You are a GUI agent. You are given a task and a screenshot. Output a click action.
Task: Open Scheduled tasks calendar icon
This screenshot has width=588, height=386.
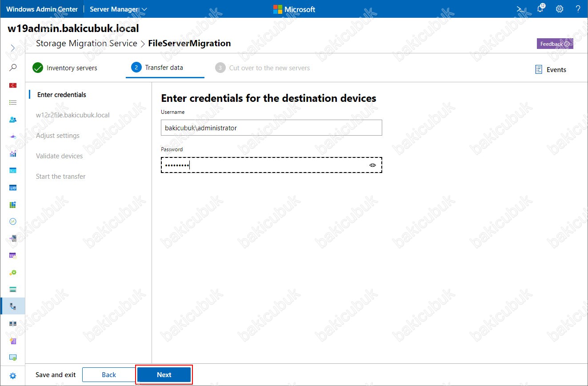click(13, 255)
